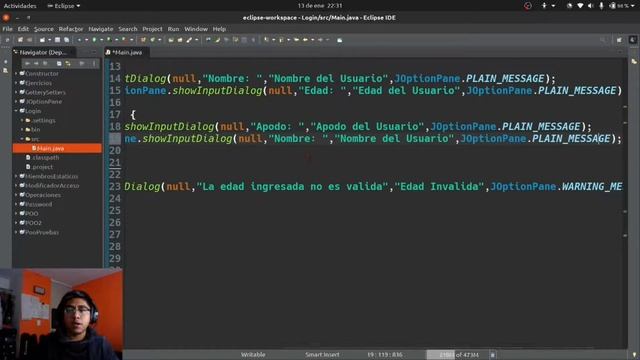Image resolution: width=640 pixels, height=360 pixels.
Task: Open the File menu
Action: click(x=7, y=29)
